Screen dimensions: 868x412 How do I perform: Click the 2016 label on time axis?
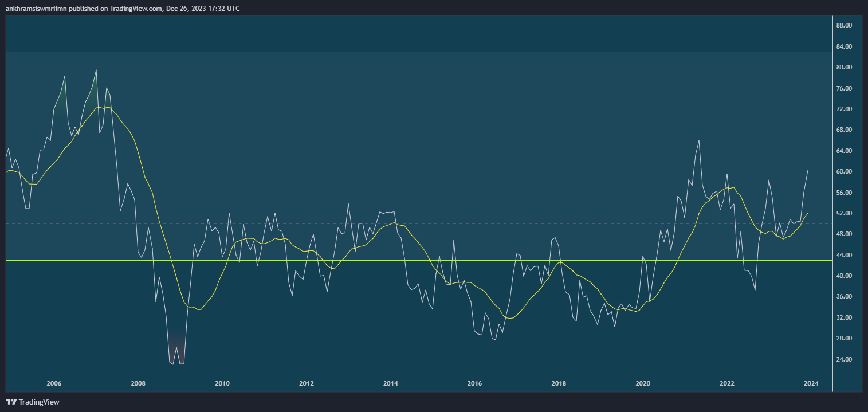(474, 383)
